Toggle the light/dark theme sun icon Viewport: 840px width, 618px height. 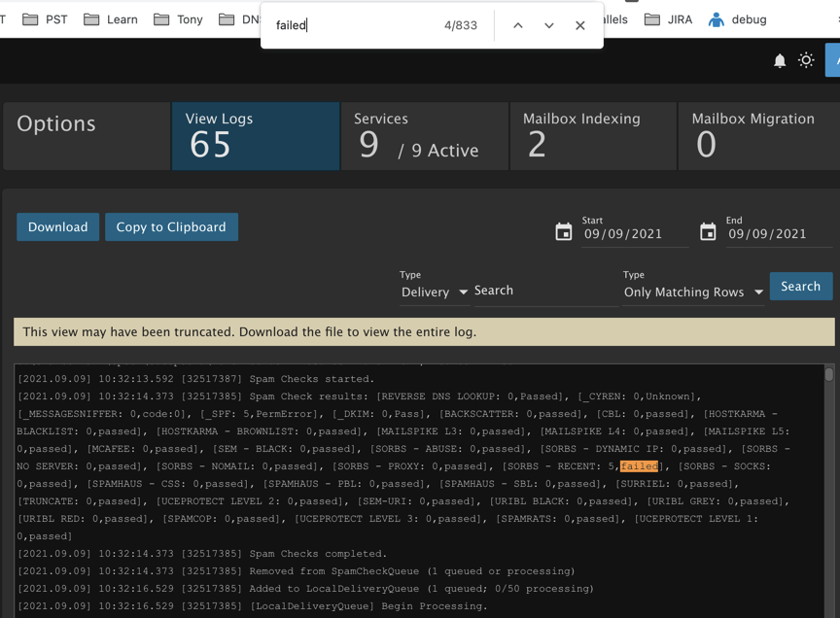point(806,60)
